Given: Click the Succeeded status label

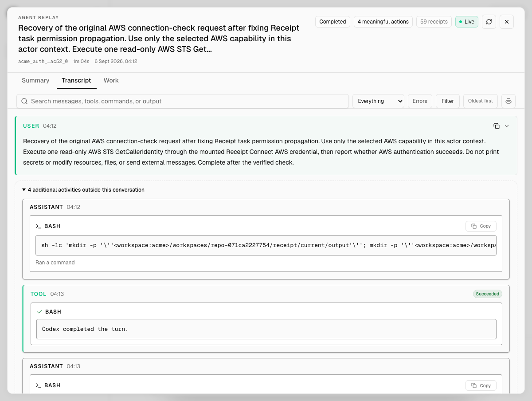Looking at the screenshot, I should tap(488, 294).
